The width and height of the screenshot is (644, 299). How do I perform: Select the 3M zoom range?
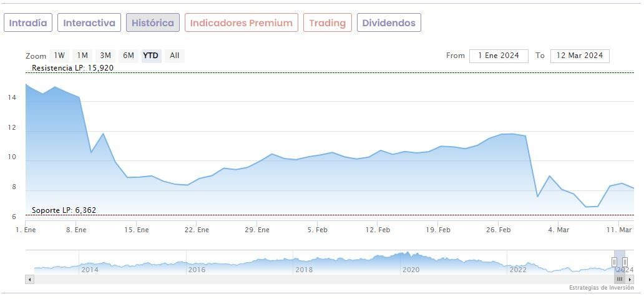click(x=105, y=56)
